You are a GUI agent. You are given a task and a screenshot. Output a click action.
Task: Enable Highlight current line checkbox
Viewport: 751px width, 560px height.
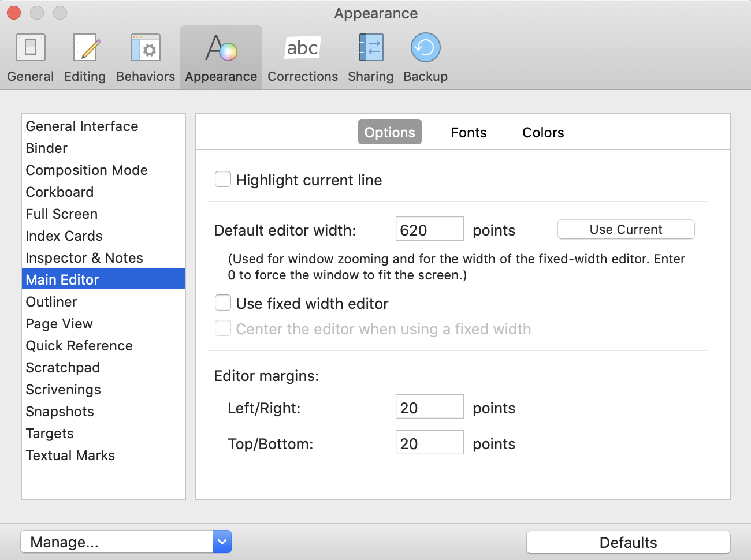click(223, 180)
